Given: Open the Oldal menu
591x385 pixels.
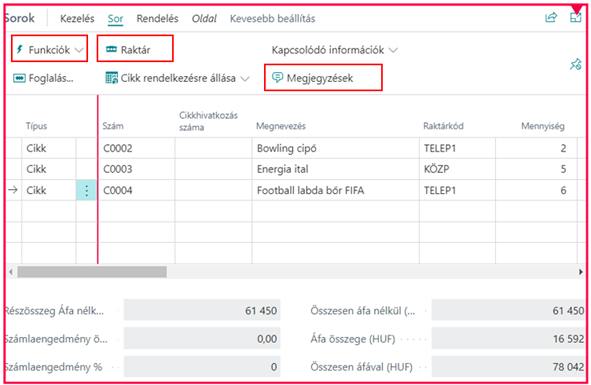Looking at the screenshot, I should (x=204, y=18).
